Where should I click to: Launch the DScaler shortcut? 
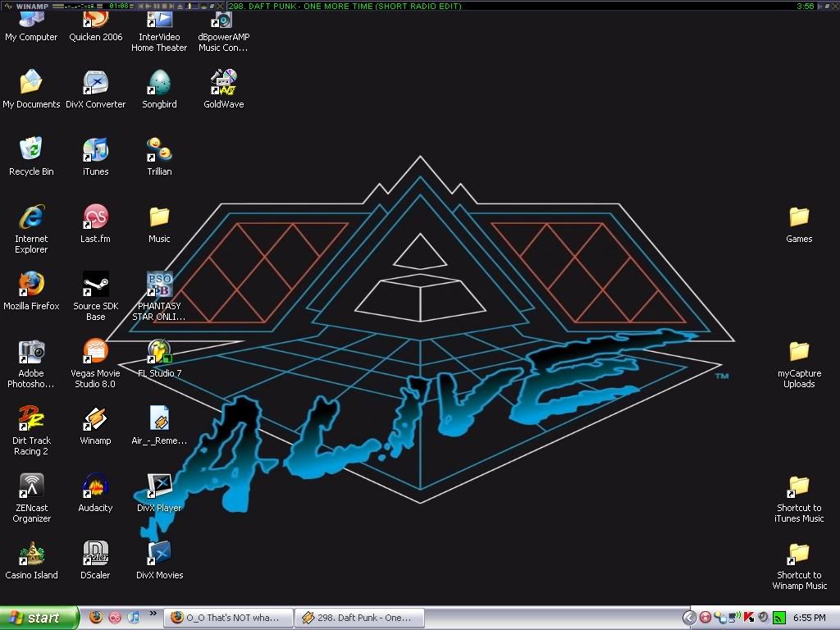[x=95, y=559]
